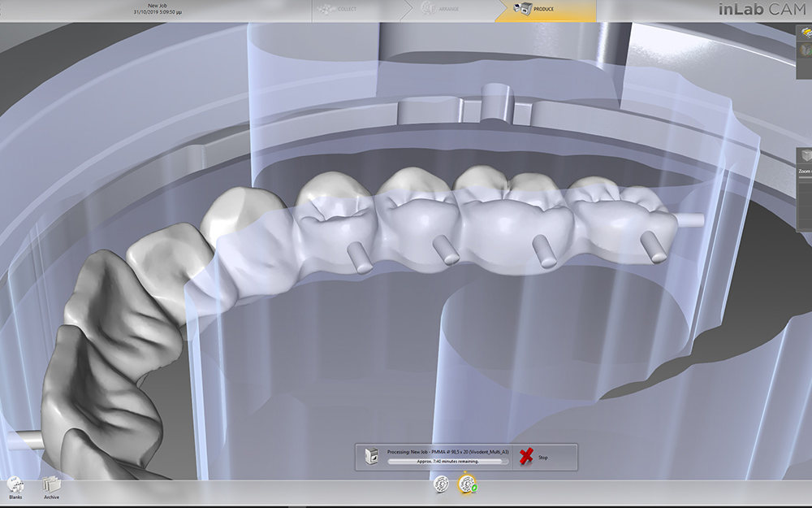
Task: Click the milling machine icon in processing panel
Action: pyautogui.click(x=371, y=457)
